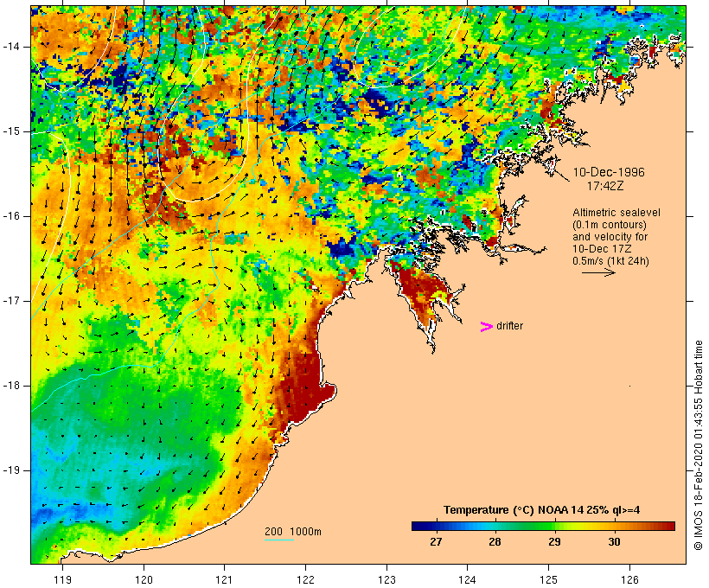Click the colorbar tick label '29'

(x=554, y=542)
